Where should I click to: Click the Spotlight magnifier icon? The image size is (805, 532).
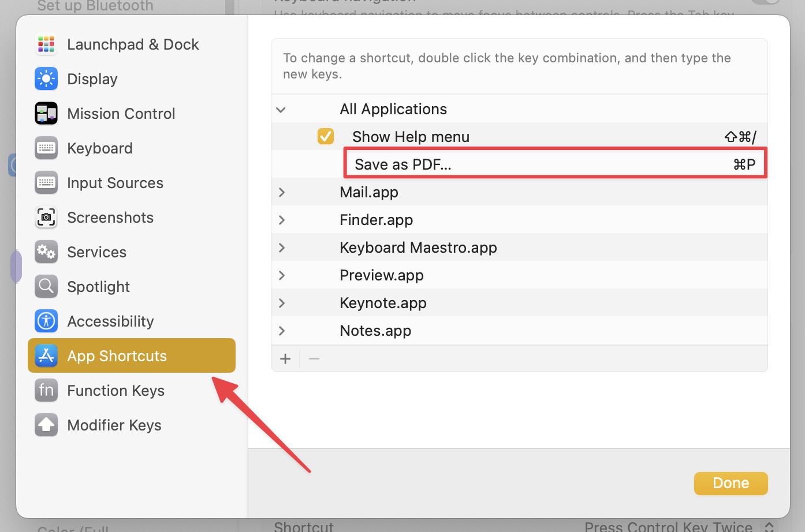[x=46, y=287]
